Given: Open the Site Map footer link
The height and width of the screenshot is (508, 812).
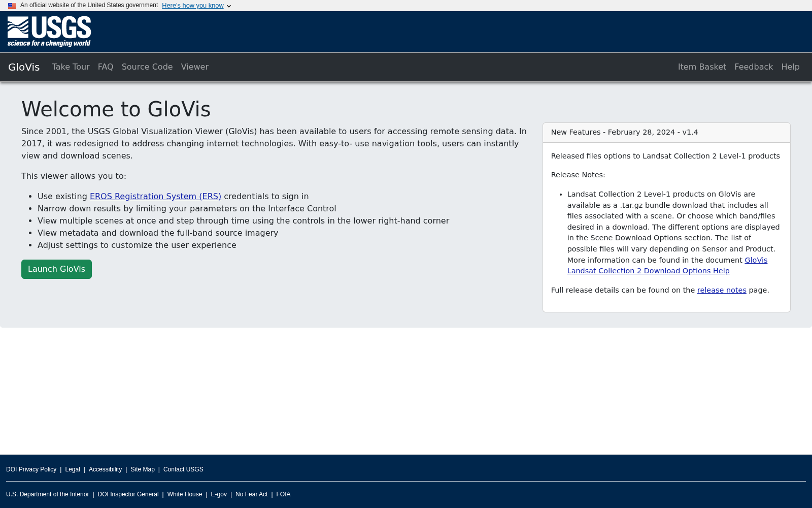Looking at the screenshot, I should [143, 469].
